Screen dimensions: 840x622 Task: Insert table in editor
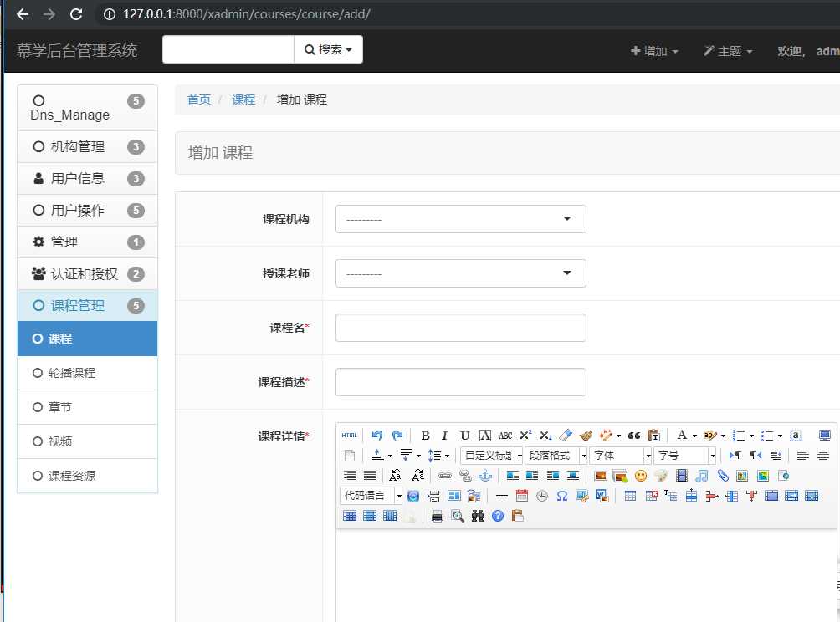pos(630,496)
